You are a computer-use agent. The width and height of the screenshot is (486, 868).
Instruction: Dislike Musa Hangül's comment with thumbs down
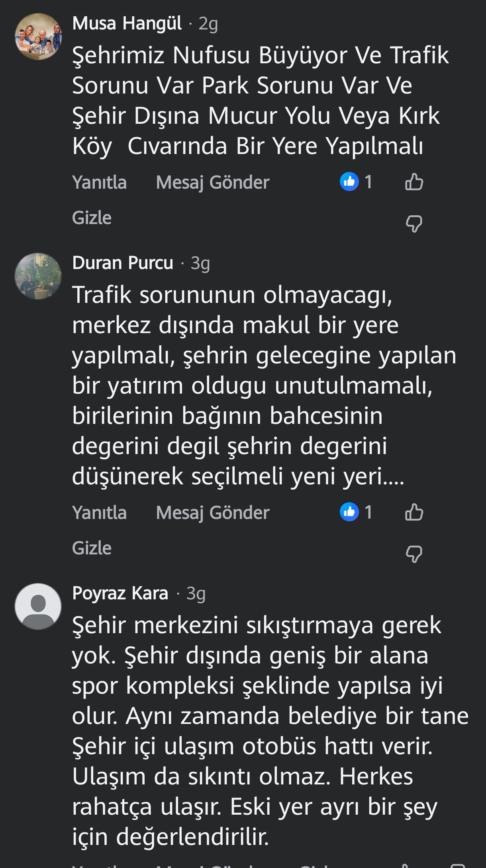coord(414,224)
